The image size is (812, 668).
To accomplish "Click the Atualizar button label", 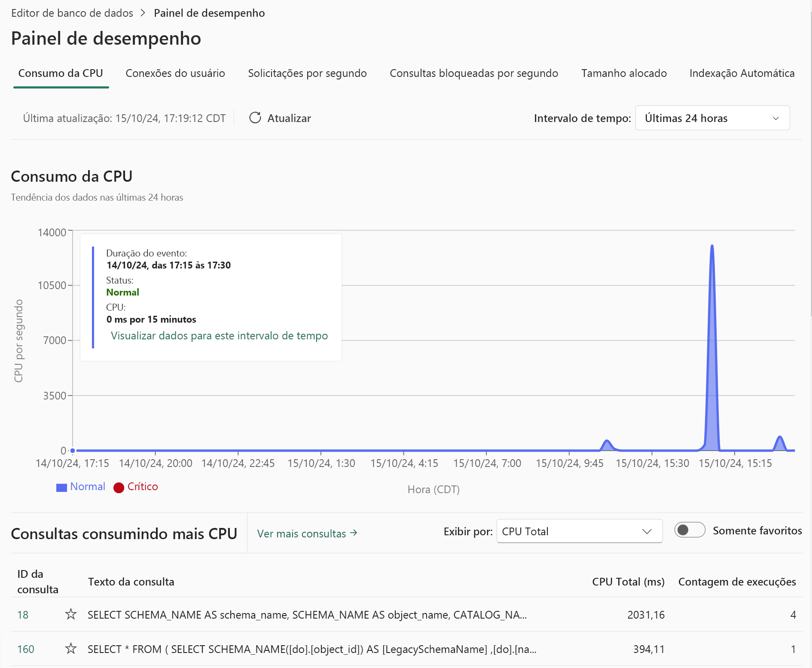I will click(289, 118).
